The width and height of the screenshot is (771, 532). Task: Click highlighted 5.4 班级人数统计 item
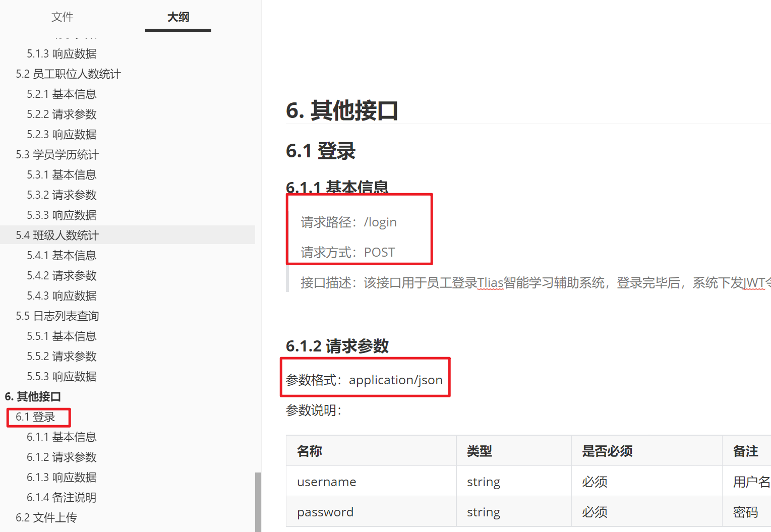click(x=57, y=235)
